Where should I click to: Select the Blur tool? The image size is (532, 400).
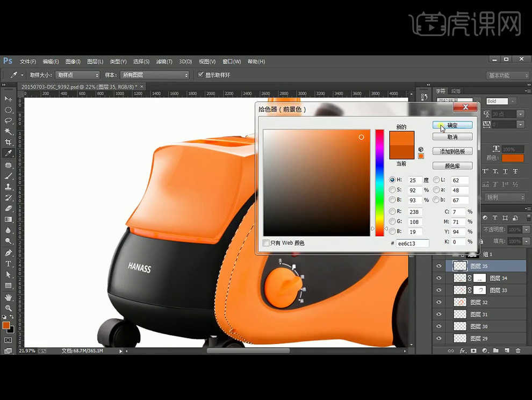click(8, 230)
